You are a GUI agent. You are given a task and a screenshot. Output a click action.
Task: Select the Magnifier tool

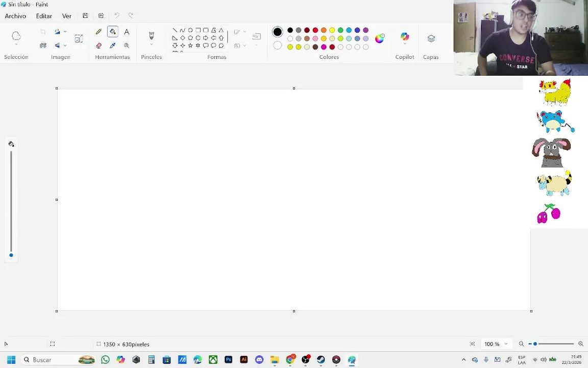point(127,45)
